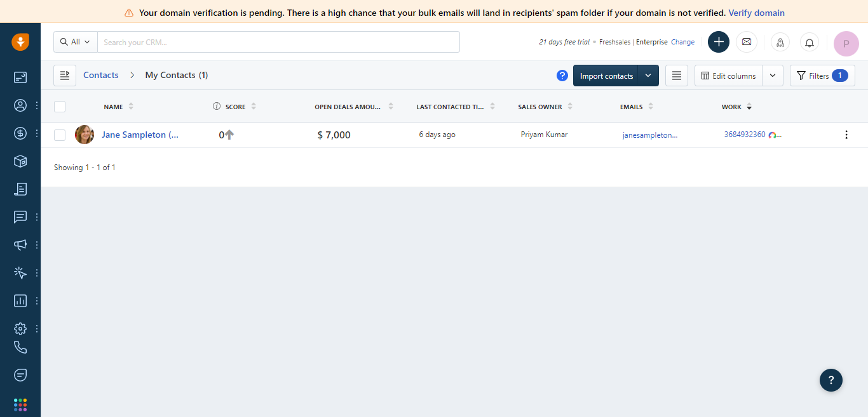Click the quick add plus button

point(719,42)
